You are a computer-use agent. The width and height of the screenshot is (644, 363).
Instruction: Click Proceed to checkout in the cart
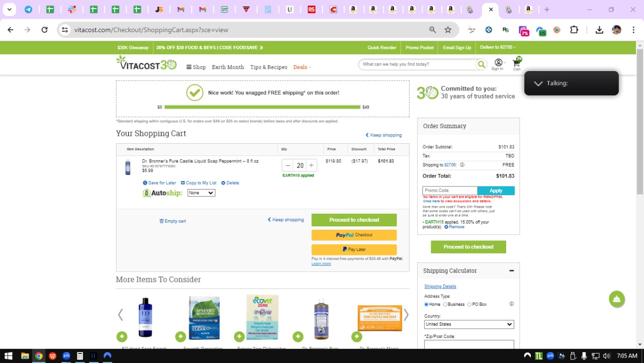(354, 220)
